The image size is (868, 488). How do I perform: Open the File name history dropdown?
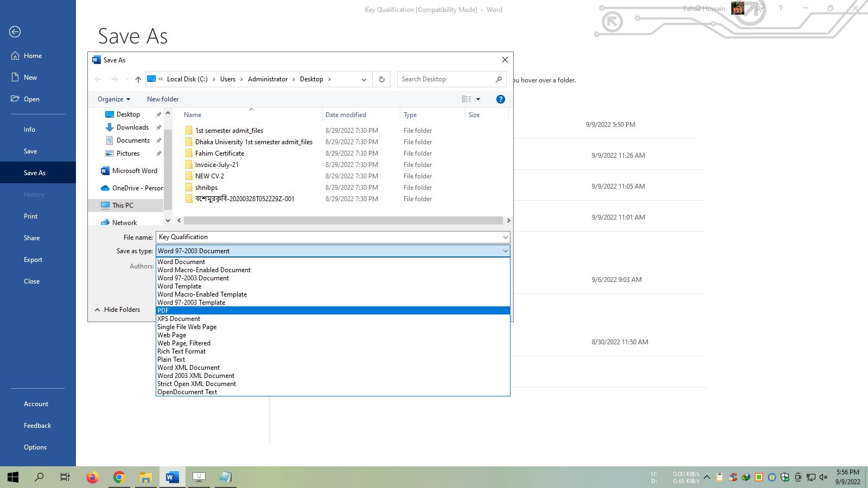505,237
